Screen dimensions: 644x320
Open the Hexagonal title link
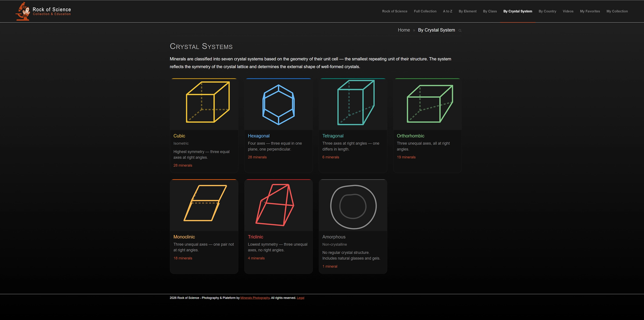(x=259, y=136)
